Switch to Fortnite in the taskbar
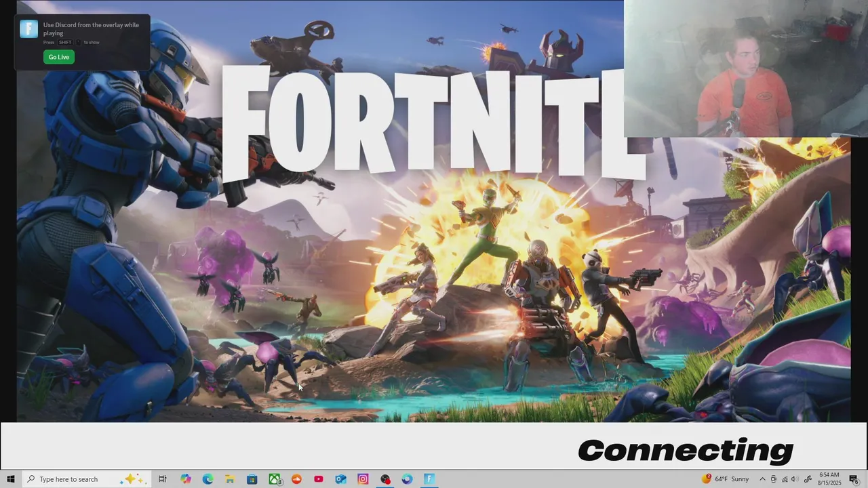Image resolution: width=868 pixels, height=488 pixels. click(x=429, y=479)
